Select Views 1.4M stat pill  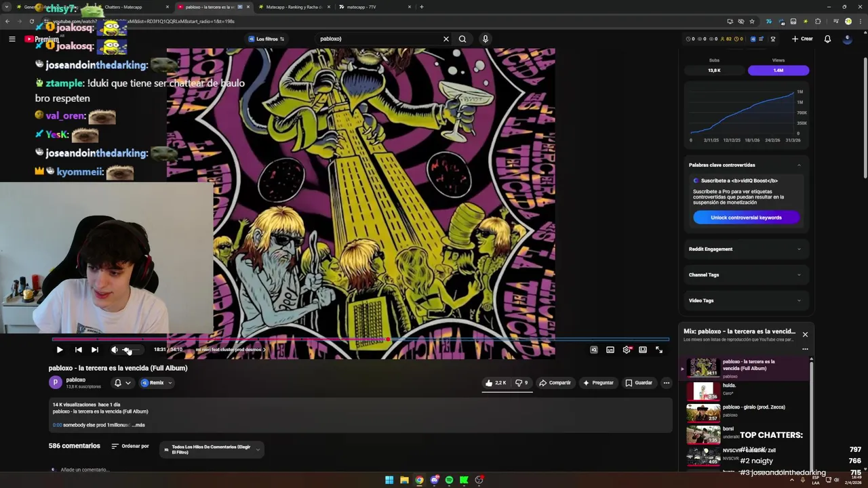778,70
